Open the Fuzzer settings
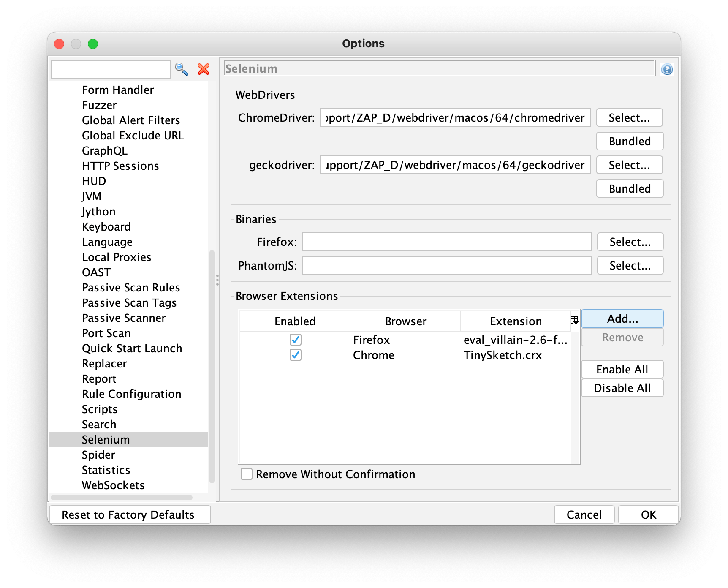Screen dimensions: 728x588 [99, 105]
